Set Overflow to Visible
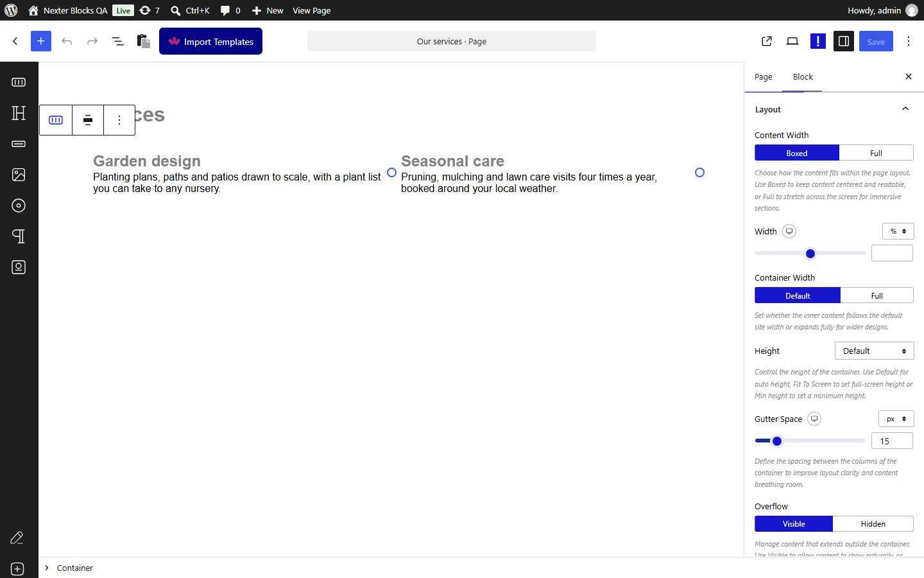924x578 pixels. tap(794, 524)
